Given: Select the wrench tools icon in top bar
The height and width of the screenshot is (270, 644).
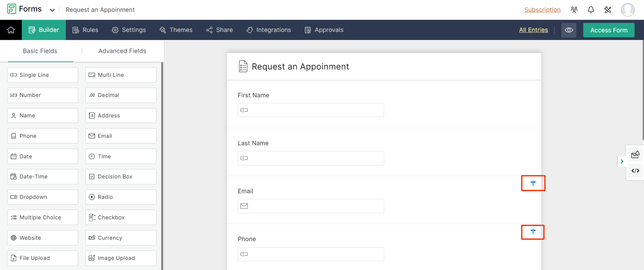Looking at the screenshot, I should click(608, 10).
